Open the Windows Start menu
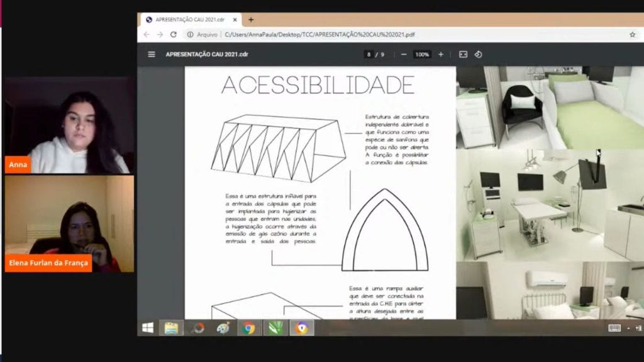The height and width of the screenshot is (362, 644). (148, 327)
